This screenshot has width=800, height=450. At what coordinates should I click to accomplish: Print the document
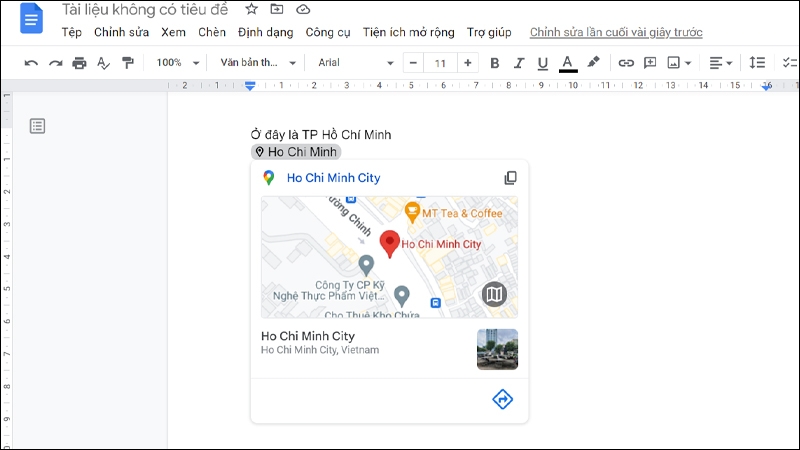(79, 63)
